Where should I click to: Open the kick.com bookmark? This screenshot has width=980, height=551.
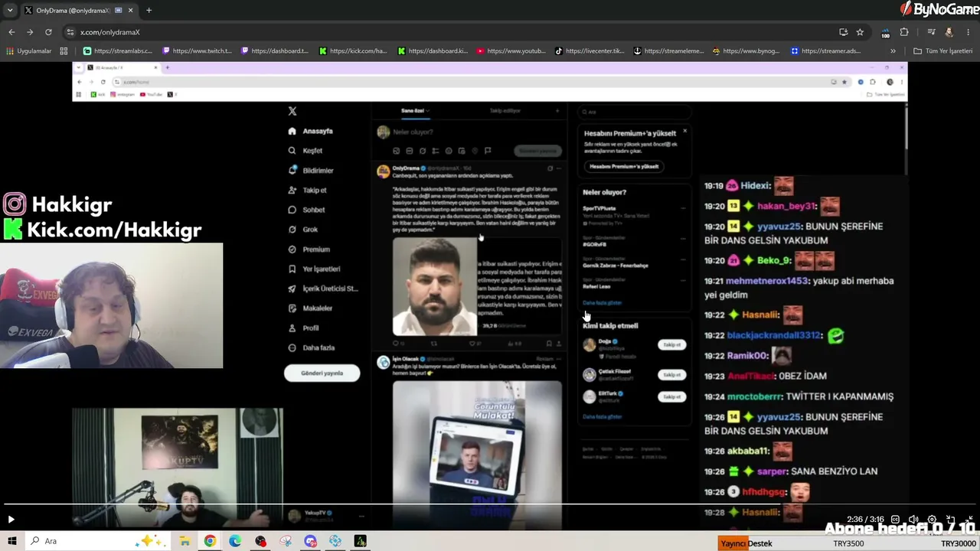tap(353, 51)
